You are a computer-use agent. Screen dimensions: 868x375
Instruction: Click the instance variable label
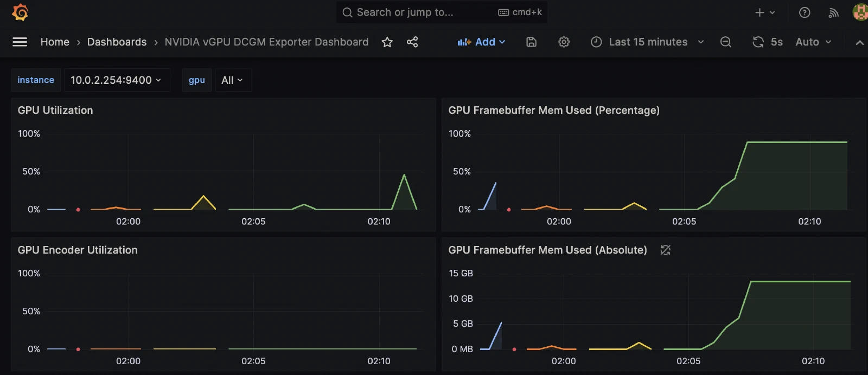pyautogui.click(x=36, y=80)
